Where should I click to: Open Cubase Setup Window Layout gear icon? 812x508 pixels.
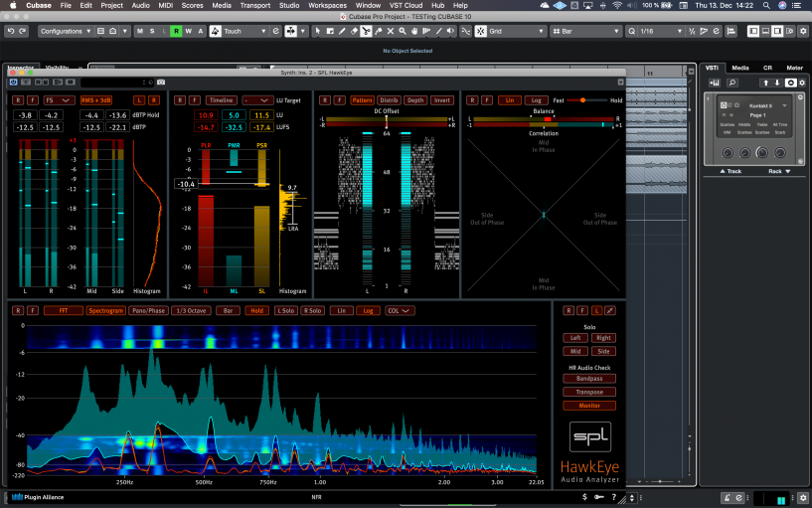[x=803, y=31]
